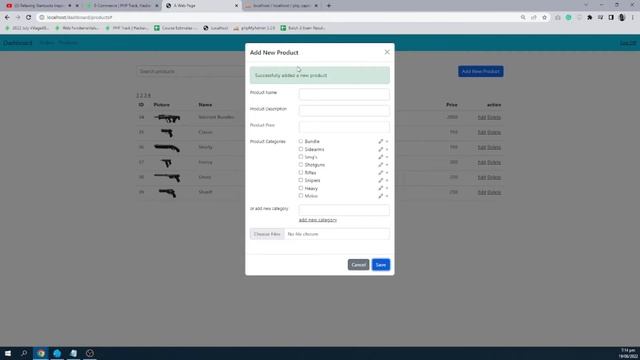Check the Sidearms category checkbox
640x360 pixels.
click(x=301, y=149)
